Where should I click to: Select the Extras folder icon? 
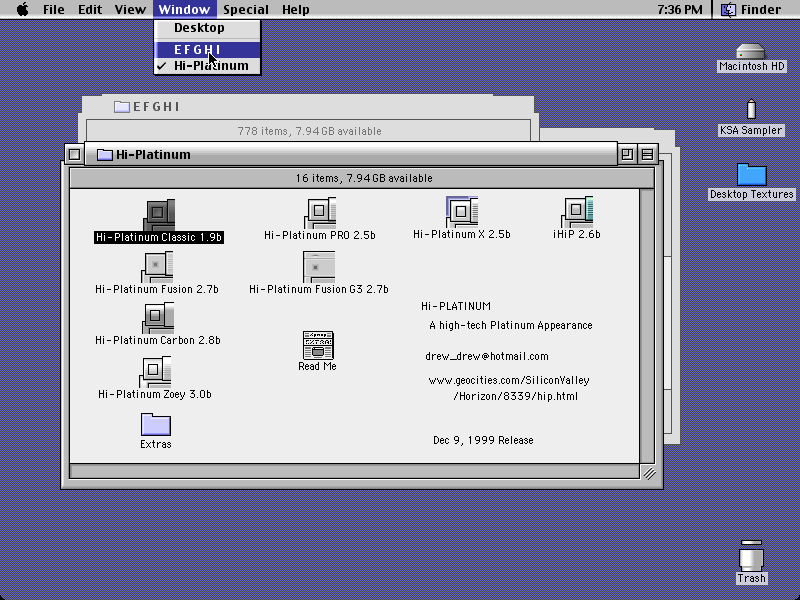tap(156, 424)
